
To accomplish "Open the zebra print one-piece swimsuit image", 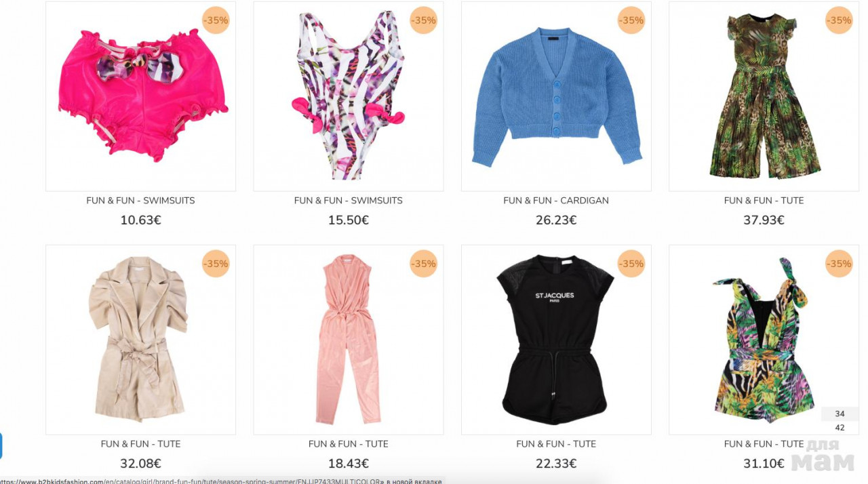I will [x=349, y=96].
